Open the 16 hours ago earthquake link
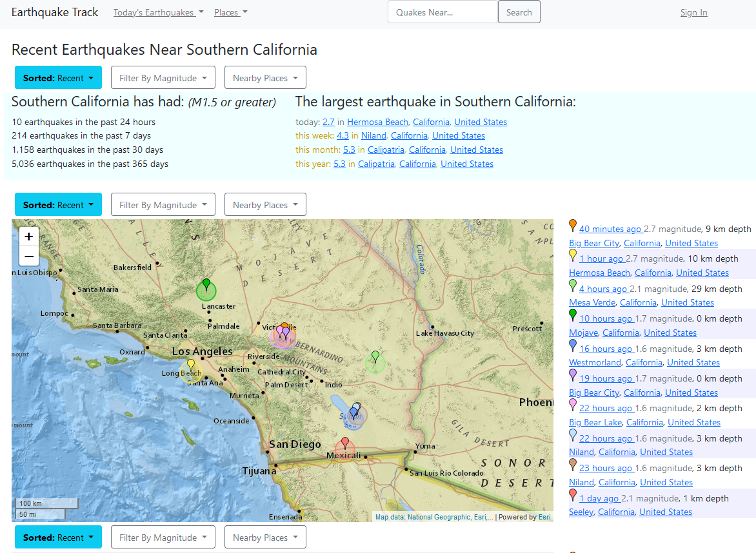The width and height of the screenshot is (756, 553). [606, 349]
